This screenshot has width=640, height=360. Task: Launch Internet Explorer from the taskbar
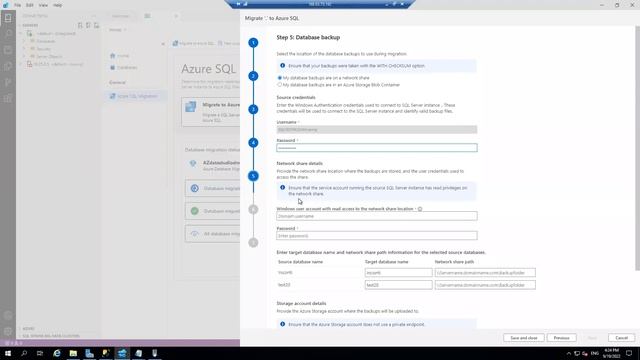click(57, 353)
